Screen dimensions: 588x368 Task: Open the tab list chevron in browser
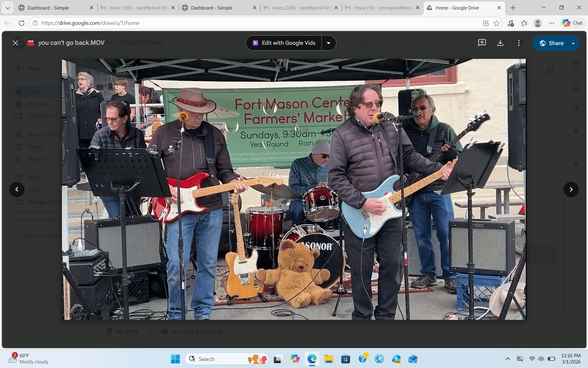(x=8, y=8)
